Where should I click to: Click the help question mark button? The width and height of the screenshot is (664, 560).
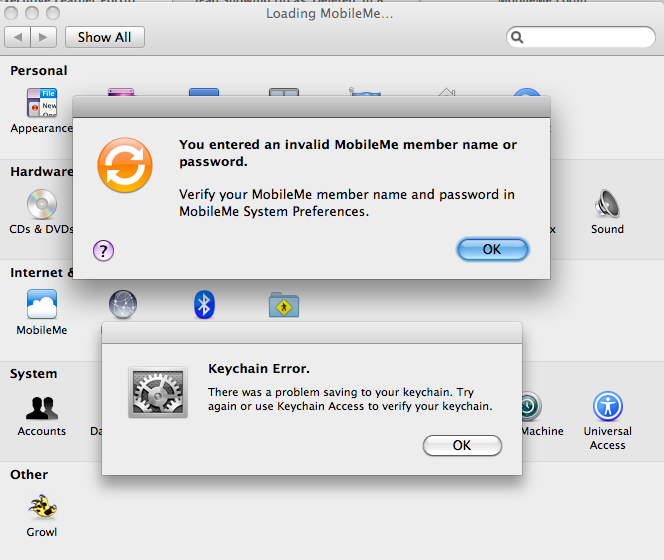click(103, 251)
